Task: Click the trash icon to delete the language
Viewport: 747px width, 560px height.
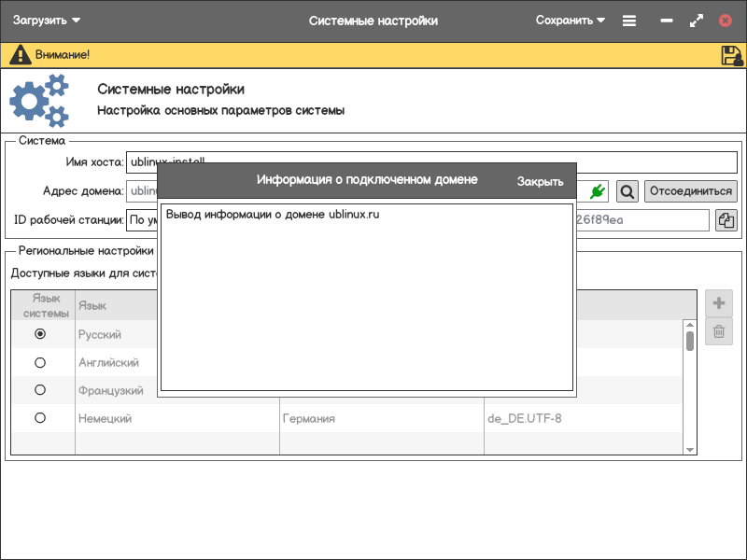Action: [719, 331]
